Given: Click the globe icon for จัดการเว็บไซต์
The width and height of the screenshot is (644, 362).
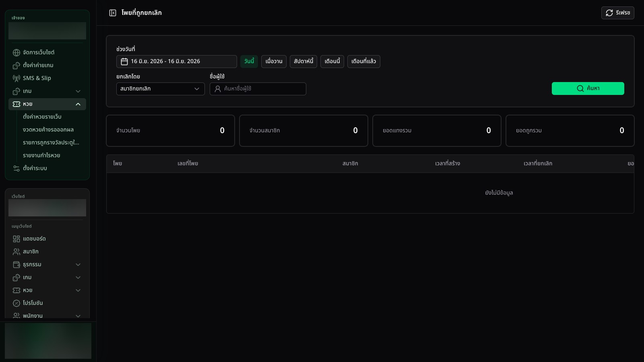Looking at the screenshot, I should 17,53.
